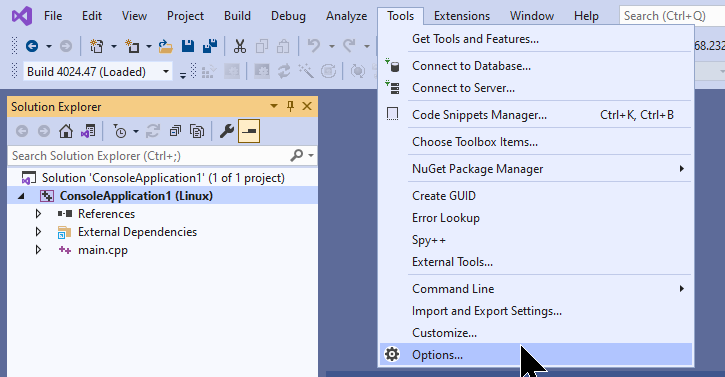Open the Solution Explorer search options dropdown arrow

pyautogui.click(x=311, y=156)
